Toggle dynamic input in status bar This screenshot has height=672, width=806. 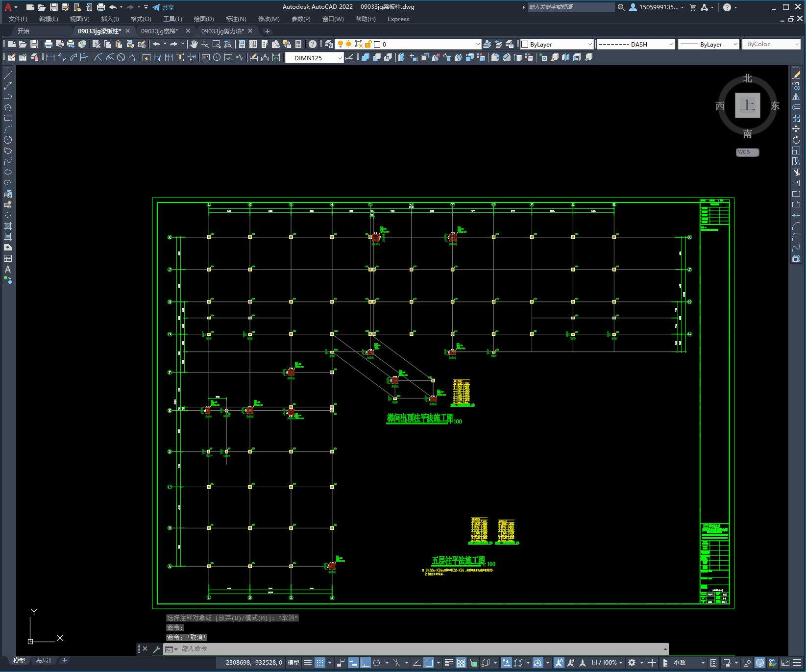pos(353,663)
